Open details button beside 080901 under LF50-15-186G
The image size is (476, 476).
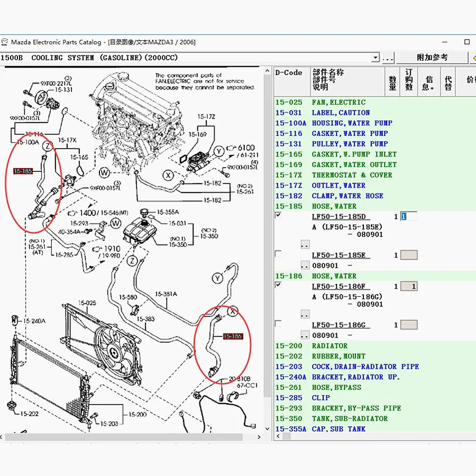(x=305, y=335)
